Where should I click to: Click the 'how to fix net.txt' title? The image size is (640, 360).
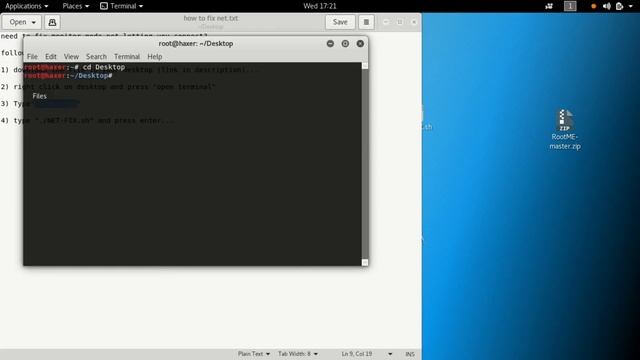[211, 18]
